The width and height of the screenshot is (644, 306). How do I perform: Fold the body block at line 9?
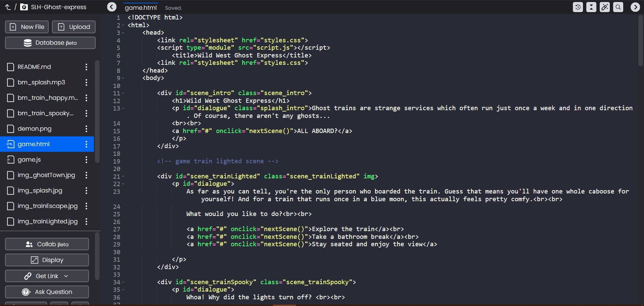123,78
